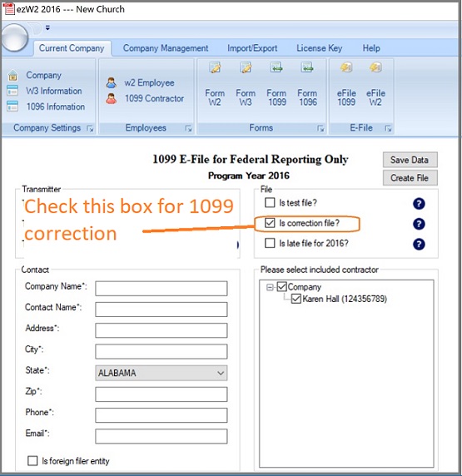
Task: Click the Save Data button
Action: (410, 160)
